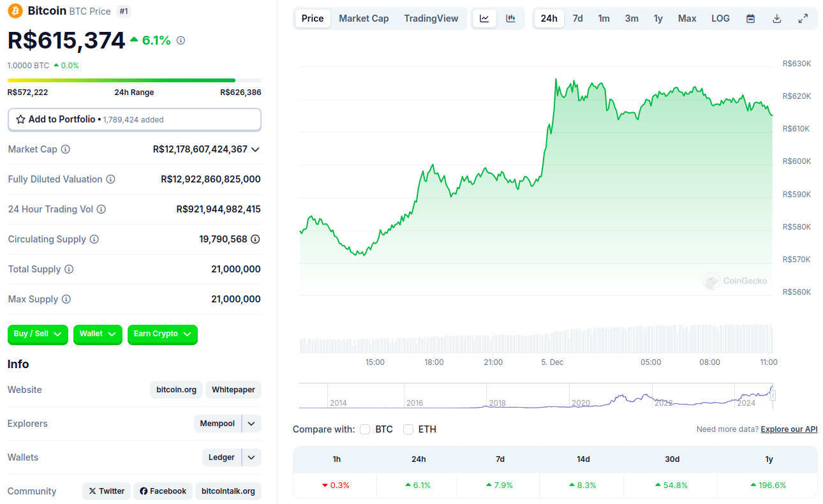Select the 24h time range
Screen dimensions: 823x504
[549, 19]
